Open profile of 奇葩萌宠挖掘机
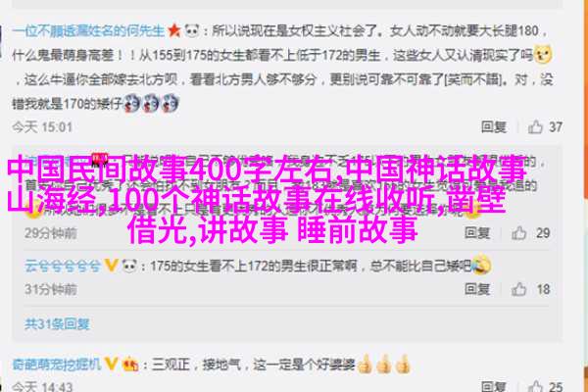The width and height of the screenshot is (588, 392). 57,364
